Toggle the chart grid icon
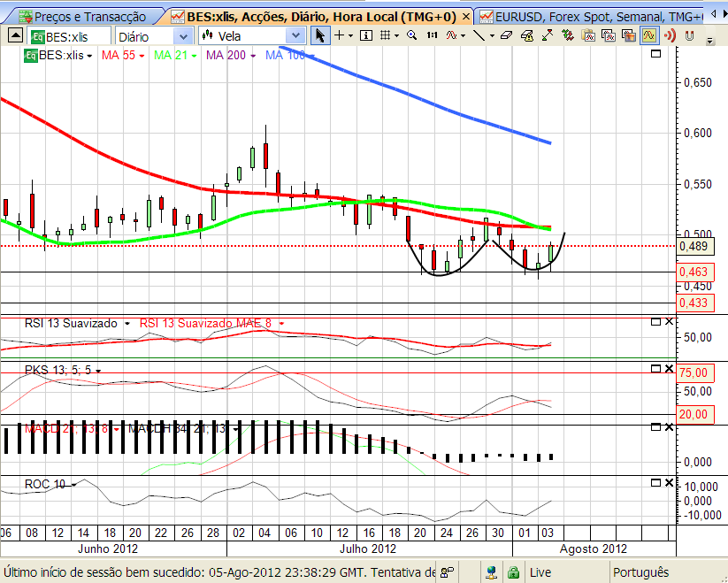Screen dimensions: 728x583 (385, 35)
